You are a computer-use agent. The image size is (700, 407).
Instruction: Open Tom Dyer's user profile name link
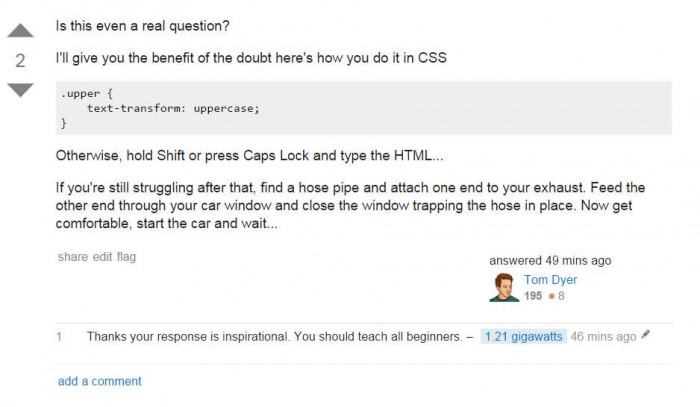pos(550,280)
